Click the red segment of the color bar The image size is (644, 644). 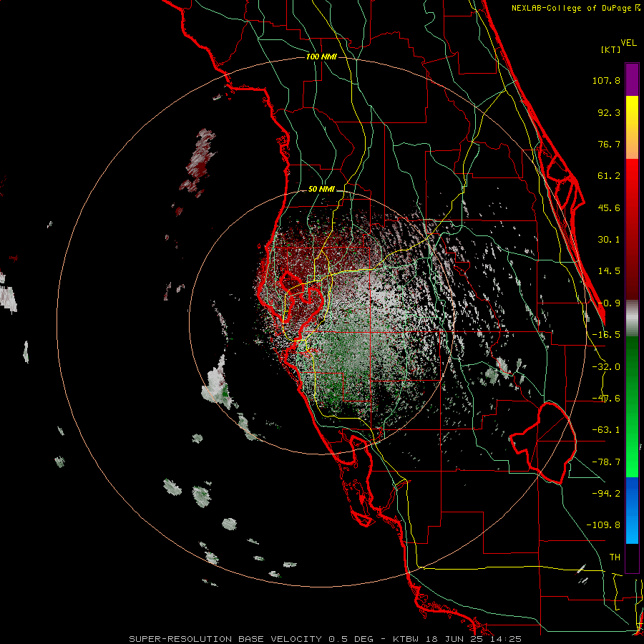point(632,229)
